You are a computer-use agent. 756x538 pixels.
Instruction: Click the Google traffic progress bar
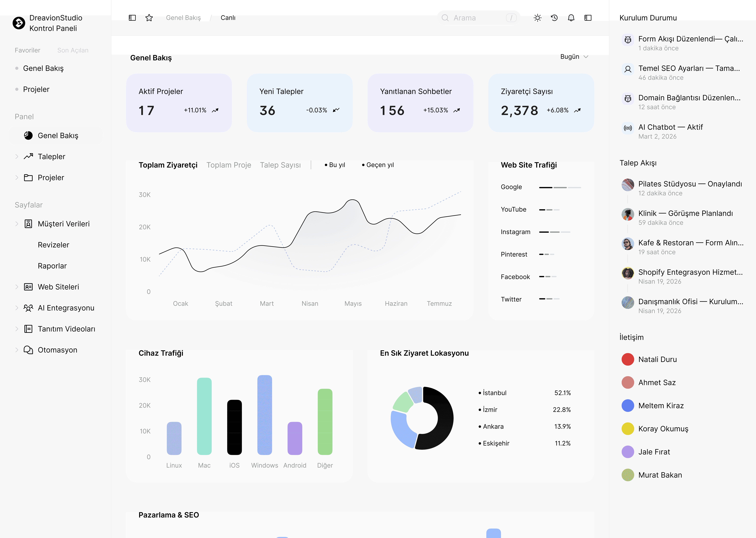[560, 188]
